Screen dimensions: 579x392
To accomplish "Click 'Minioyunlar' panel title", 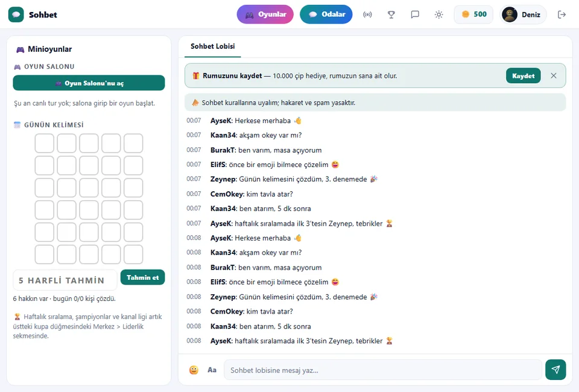I will point(50,49).
